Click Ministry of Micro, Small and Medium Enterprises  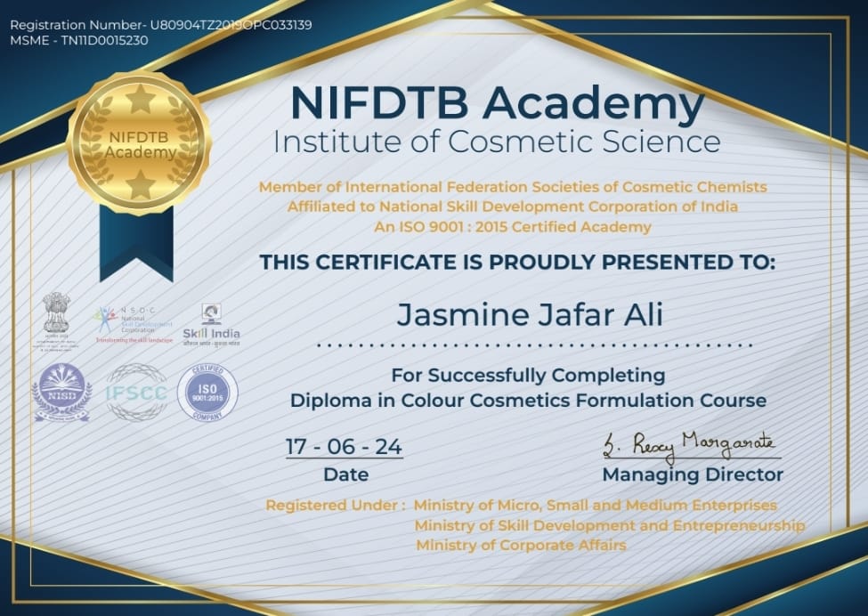pyautogui.click(x=595, y=506)
